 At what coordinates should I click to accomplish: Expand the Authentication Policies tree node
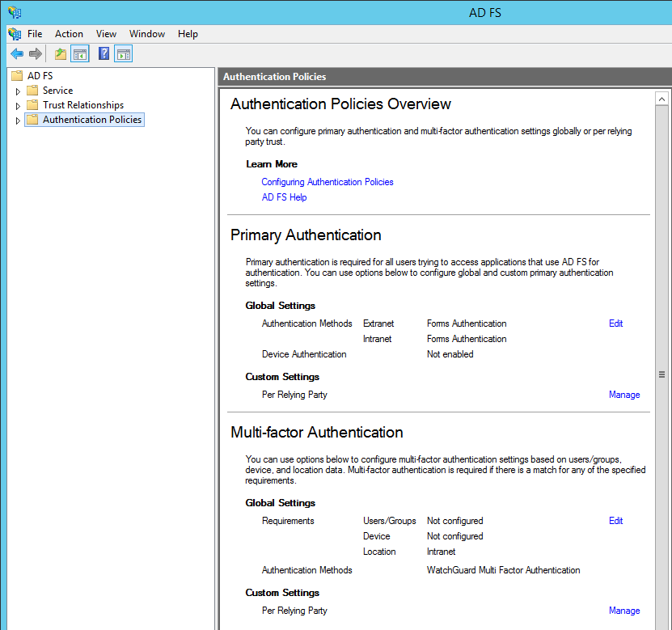tap(18, 121)
